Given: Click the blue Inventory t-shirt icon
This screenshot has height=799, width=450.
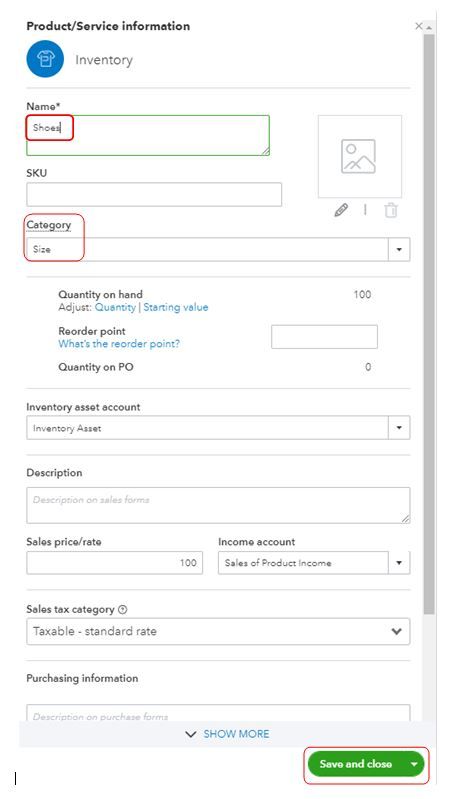Looking at the screenshot, I should 45,59.
